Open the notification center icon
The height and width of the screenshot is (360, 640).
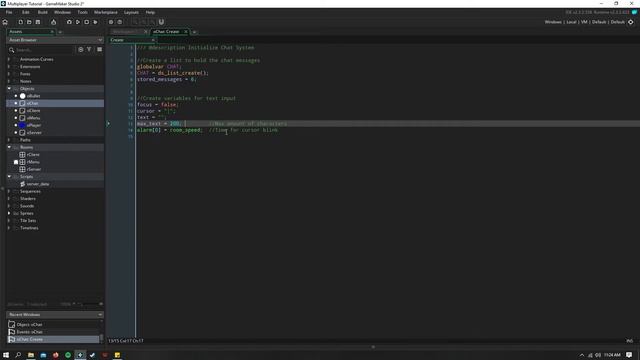pos(629,355)
